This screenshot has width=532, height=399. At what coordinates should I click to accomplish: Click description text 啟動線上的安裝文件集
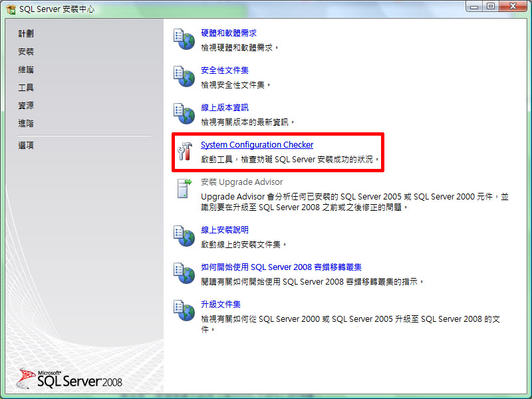tap(243, 245)
